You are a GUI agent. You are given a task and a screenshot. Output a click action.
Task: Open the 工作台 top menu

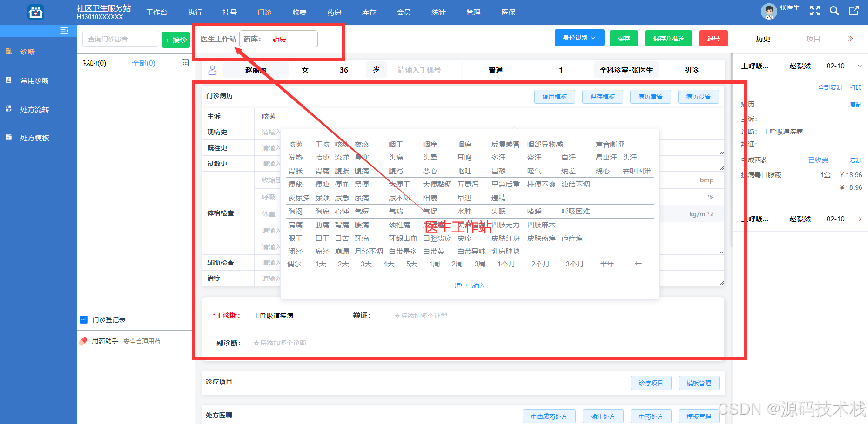click(x=157, y=13)
